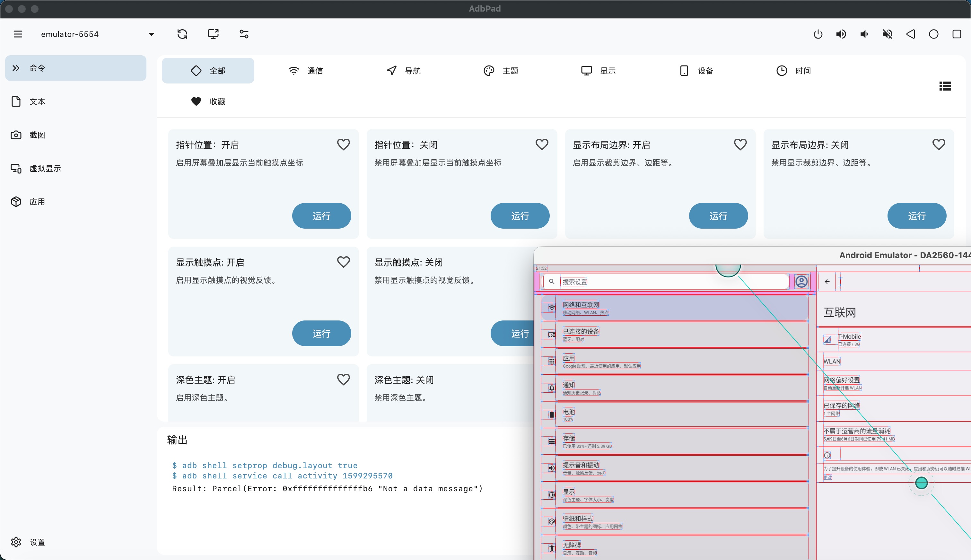Open 存储 in emulator settings
The image size is (971, 560).
tap(675, 442)
